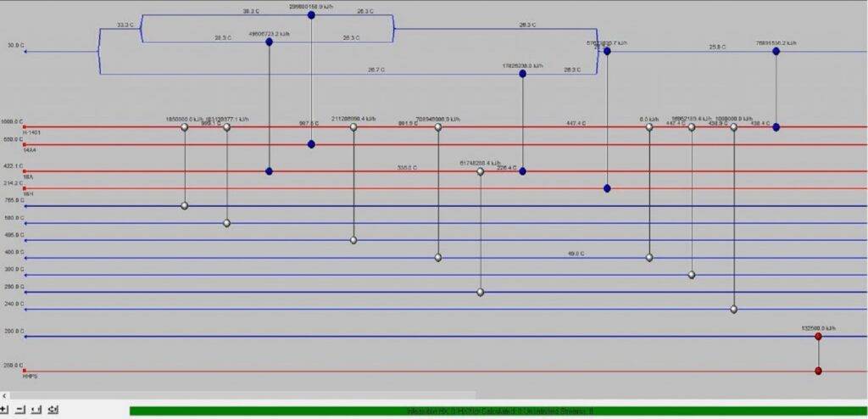The height and width of the screenshot is (419, 868).
Task: Select blue cooler node labeled 17826238.0 kJ/h
Action: [x=522, y=74]
